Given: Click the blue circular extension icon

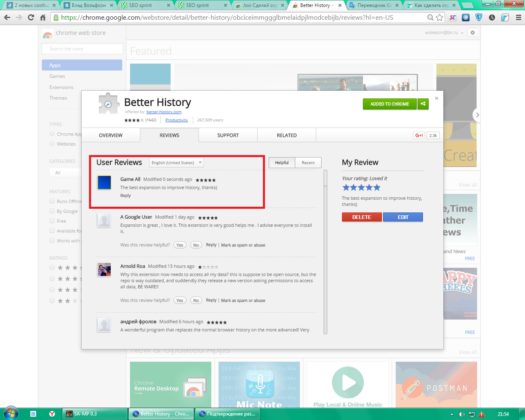Looking at the screenshot, I should point(466,18).
